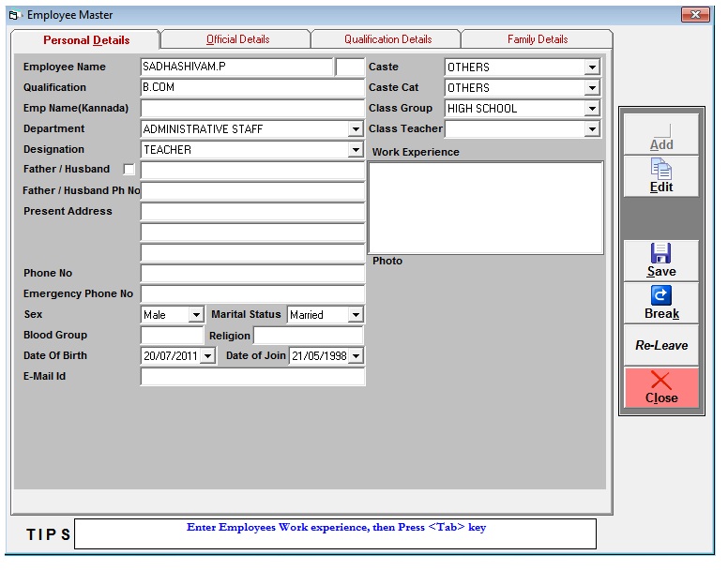Viewport: 728px width, 570px height.
Task: Toggle the Father / Husband checkbox
Action: pos(129,170)
